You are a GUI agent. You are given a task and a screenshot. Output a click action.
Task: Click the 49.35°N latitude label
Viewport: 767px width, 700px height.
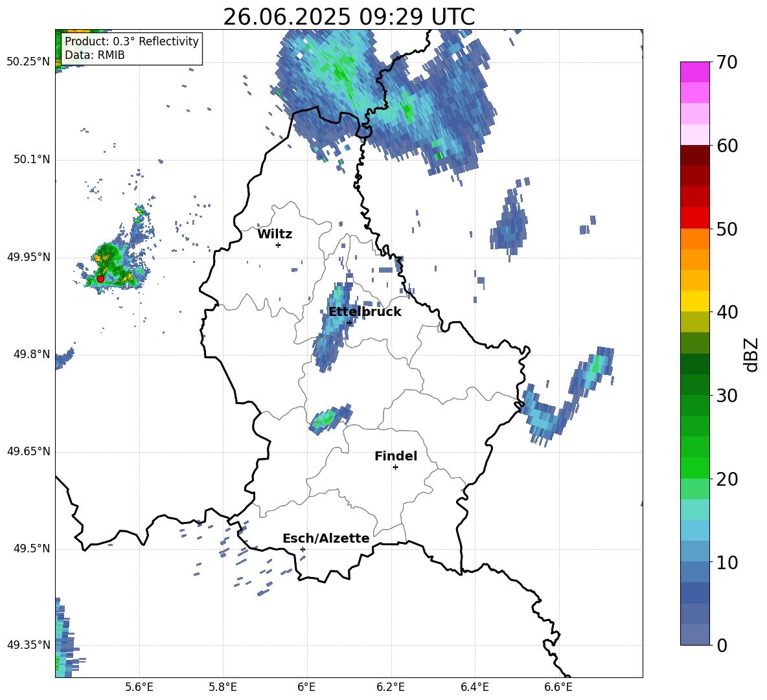29,645
